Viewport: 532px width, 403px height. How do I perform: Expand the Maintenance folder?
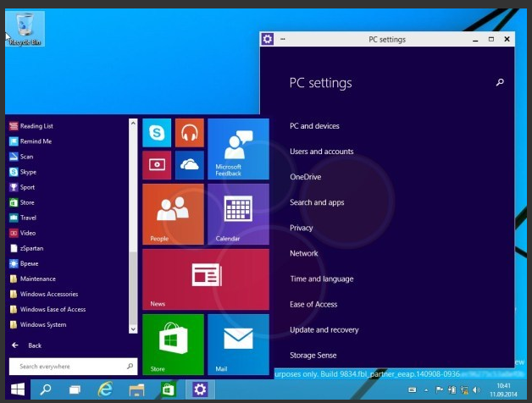click(33, 279)
